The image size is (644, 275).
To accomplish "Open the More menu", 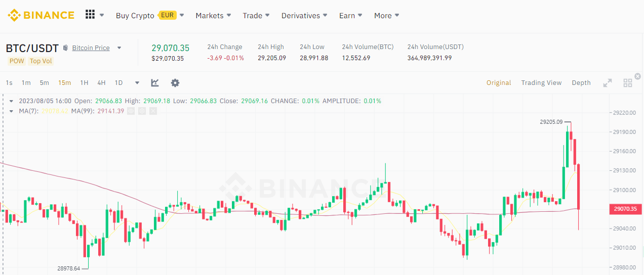I will pyautogui.click(x=387, y=16).
